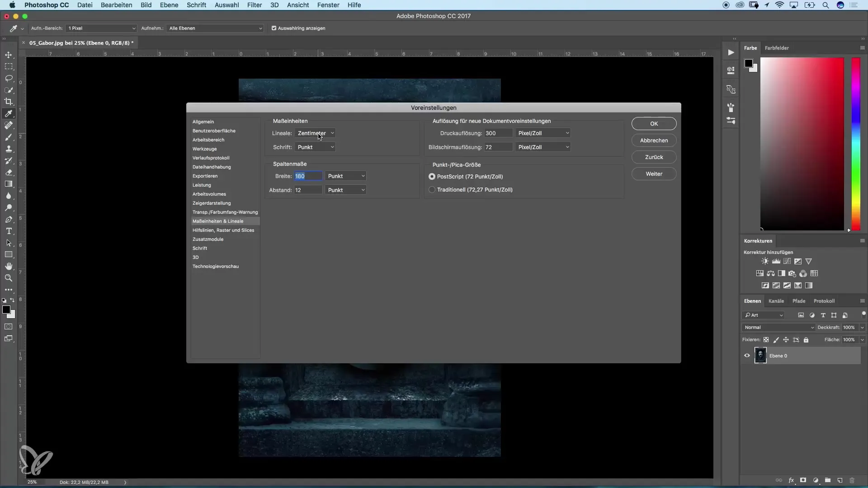Toggle the Auswahlring anzeigen checkbox

point(274,28)
